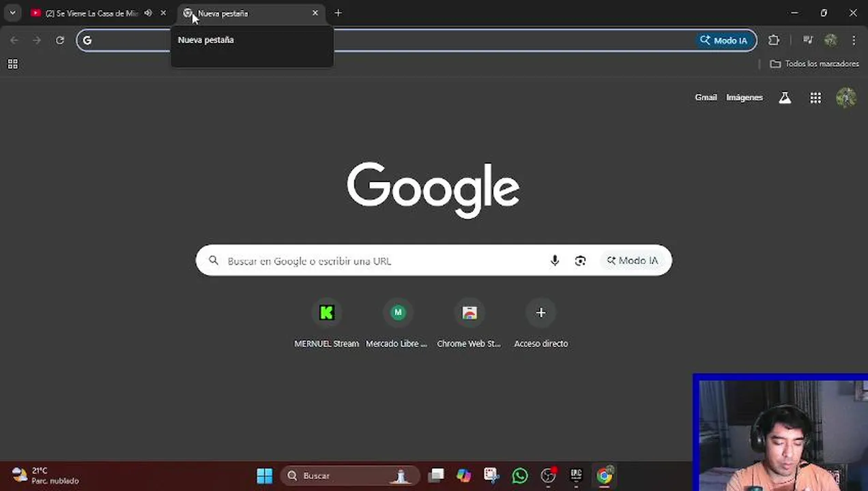Image resolution: width=868 pixels, height=491 pixels.
Task: Open the media controls music icon
Action: [808, 40]
